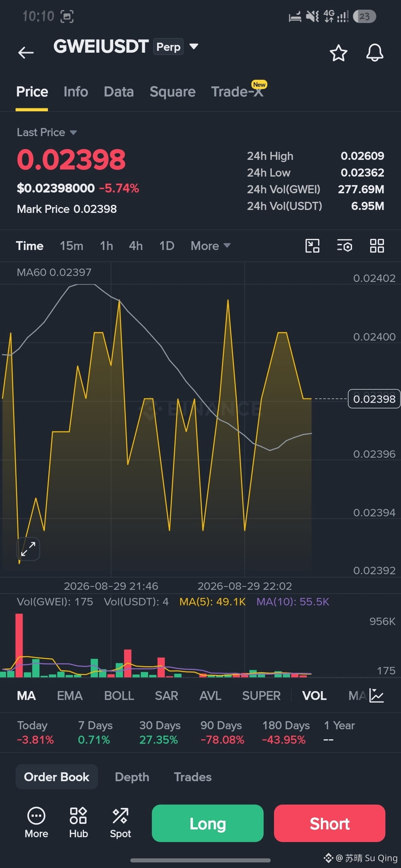The width and height of the screenshot is (401, 868).
Task: Tap the status bar screenshot icon
Action: 67,16
